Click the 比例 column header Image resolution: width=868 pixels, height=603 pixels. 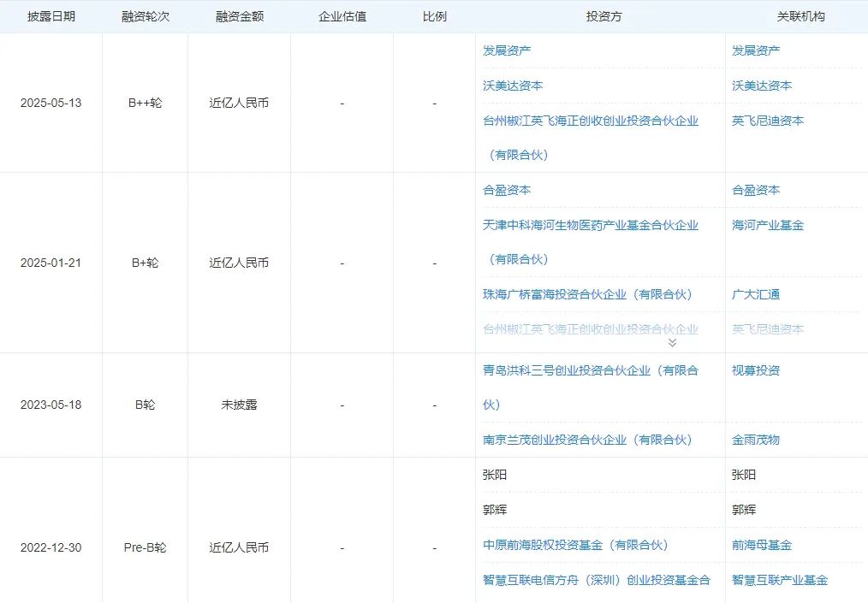435,16
